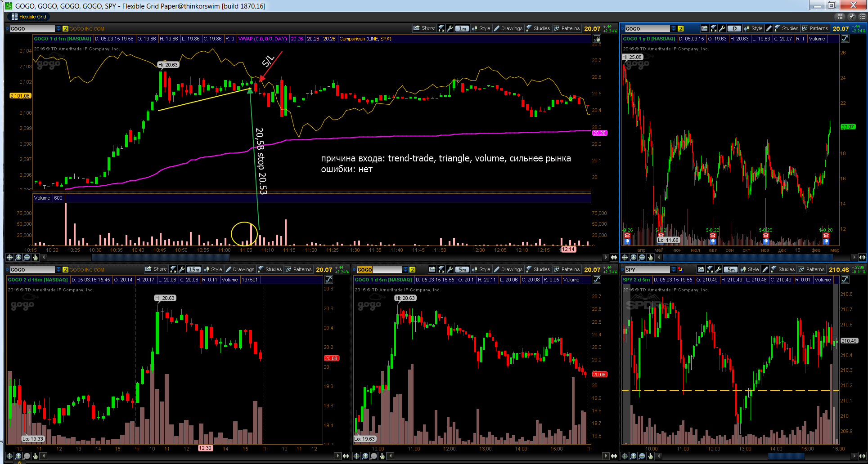Toggle expansion arrows below 15m chart
The width and height of the screenshot is (868, 464).
346,456
